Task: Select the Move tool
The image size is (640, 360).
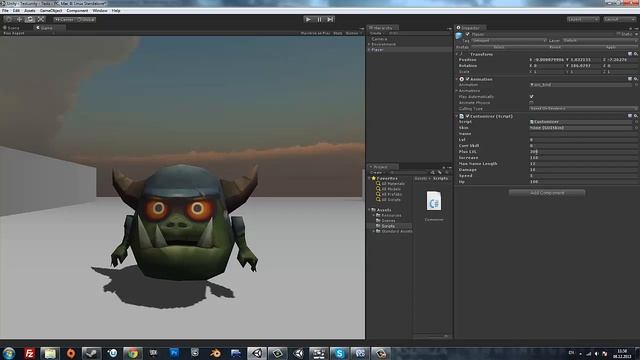Action: 19,19
